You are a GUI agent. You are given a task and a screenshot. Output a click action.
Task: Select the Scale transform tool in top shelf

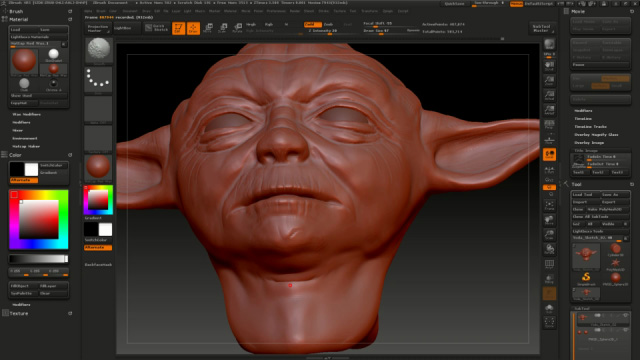coord(222,28)
